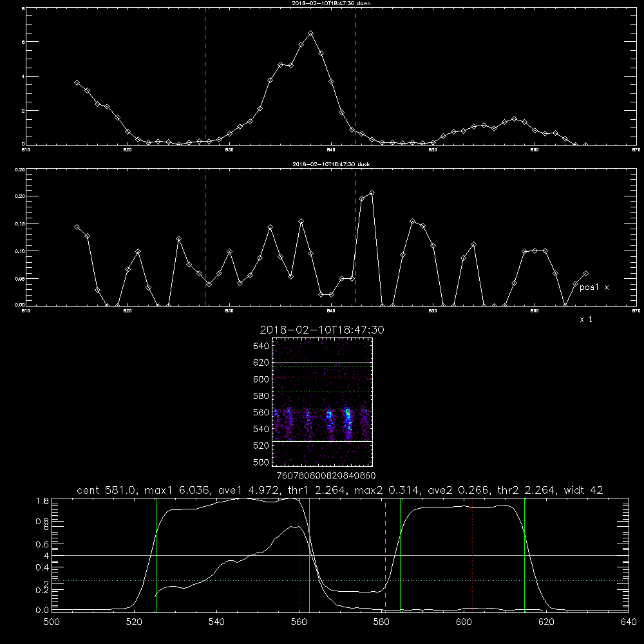Image resolution: width=644 pixels, height=644 pixels.
Task: Click the first diamond marker in dawn plot
Action: (x=77, y=83)
